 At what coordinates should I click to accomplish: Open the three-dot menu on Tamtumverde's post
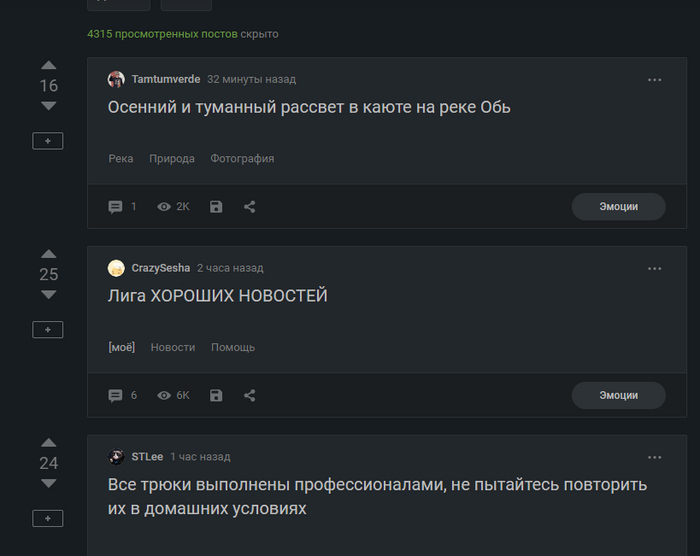point(654,79)
